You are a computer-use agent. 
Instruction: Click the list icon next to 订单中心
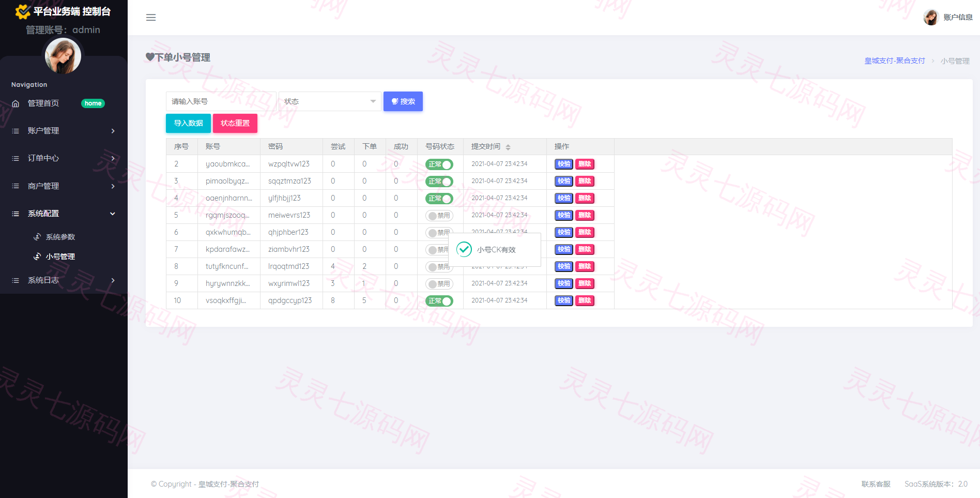tap(16, 158)
